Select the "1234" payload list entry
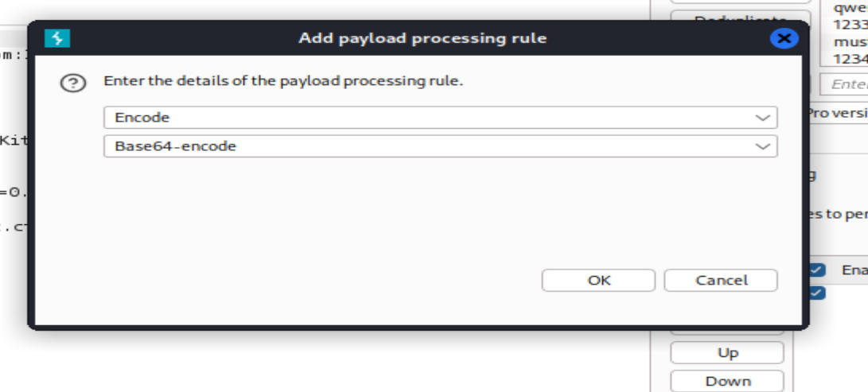Image resolution: width=868 pixels, height=392 pixels. tap(848, 58)
